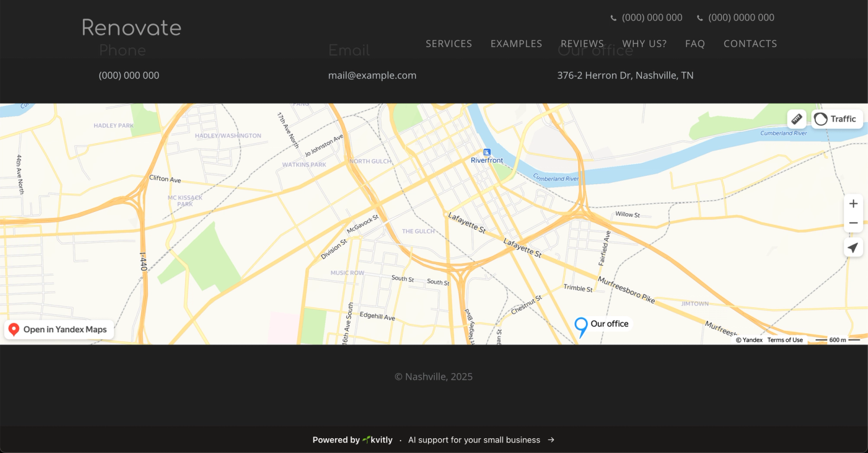
Task: Click the HADLEY/WASHINGTON label
Action: tap(228, 136)
